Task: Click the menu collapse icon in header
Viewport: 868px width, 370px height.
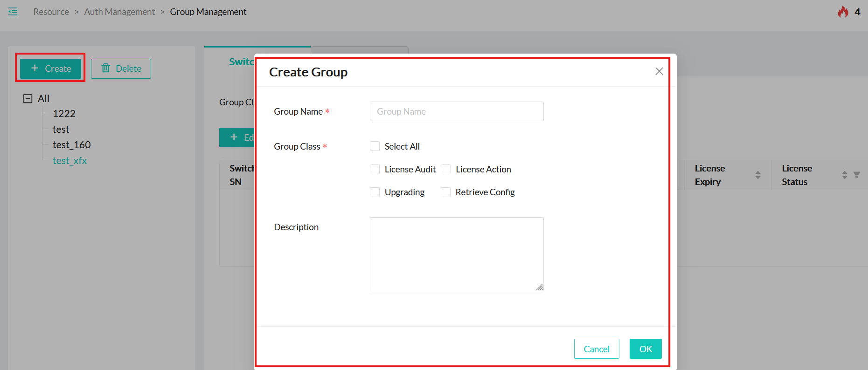Action: [13, 12]
